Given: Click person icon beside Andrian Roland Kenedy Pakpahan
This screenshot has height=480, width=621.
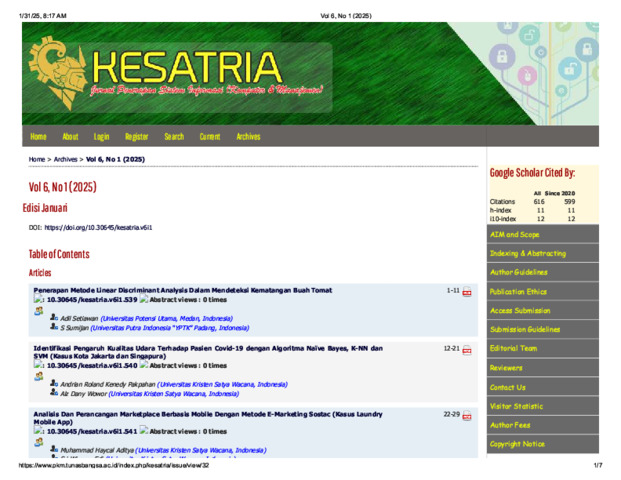Looking at the screenshot, I should 54,384.
